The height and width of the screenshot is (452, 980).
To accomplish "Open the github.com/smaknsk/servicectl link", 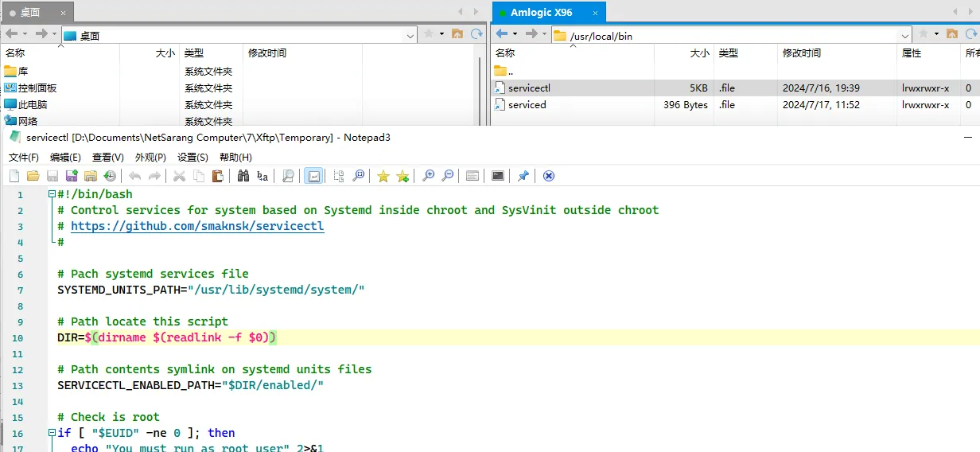I will tap(197, 226).
